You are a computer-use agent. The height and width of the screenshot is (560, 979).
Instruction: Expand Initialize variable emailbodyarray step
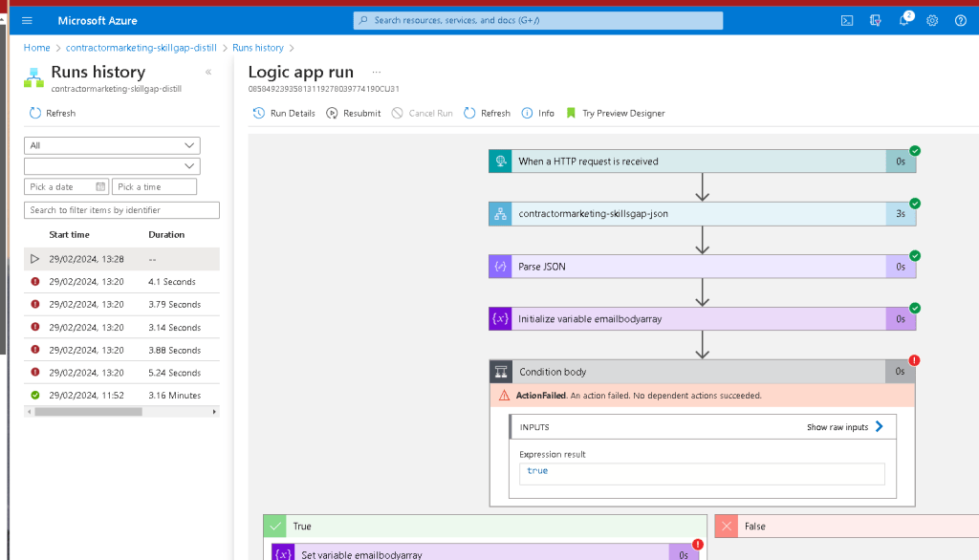[x=702, y=319]
